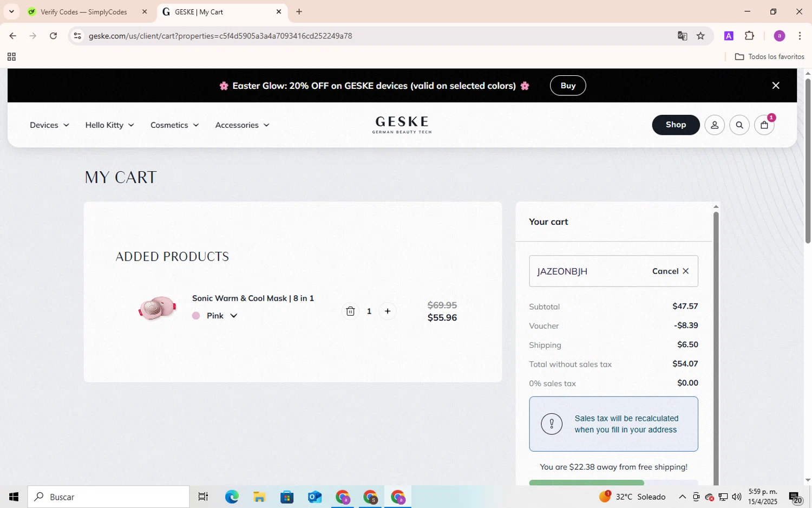
Task: View site information icon in address bar
Action: click(x=77, y=36)
